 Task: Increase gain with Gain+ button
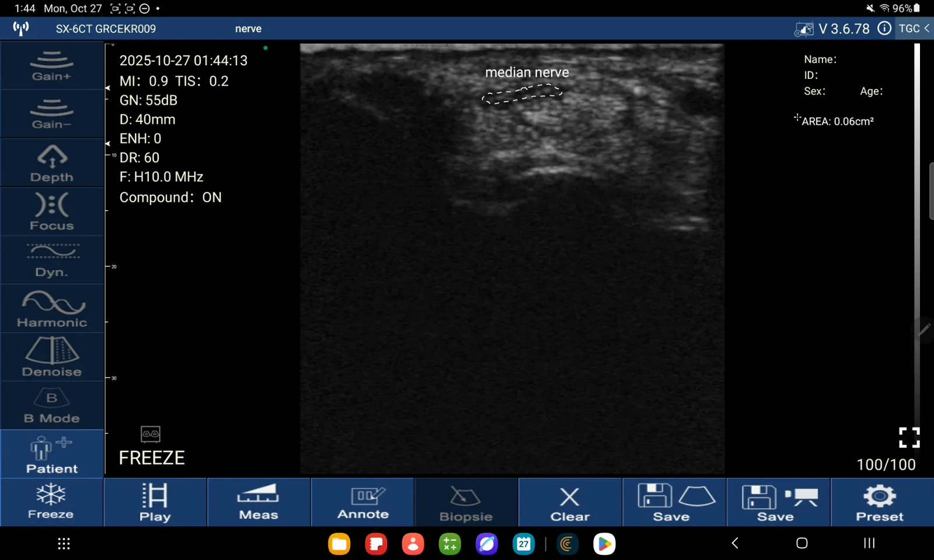coord(52,65)
